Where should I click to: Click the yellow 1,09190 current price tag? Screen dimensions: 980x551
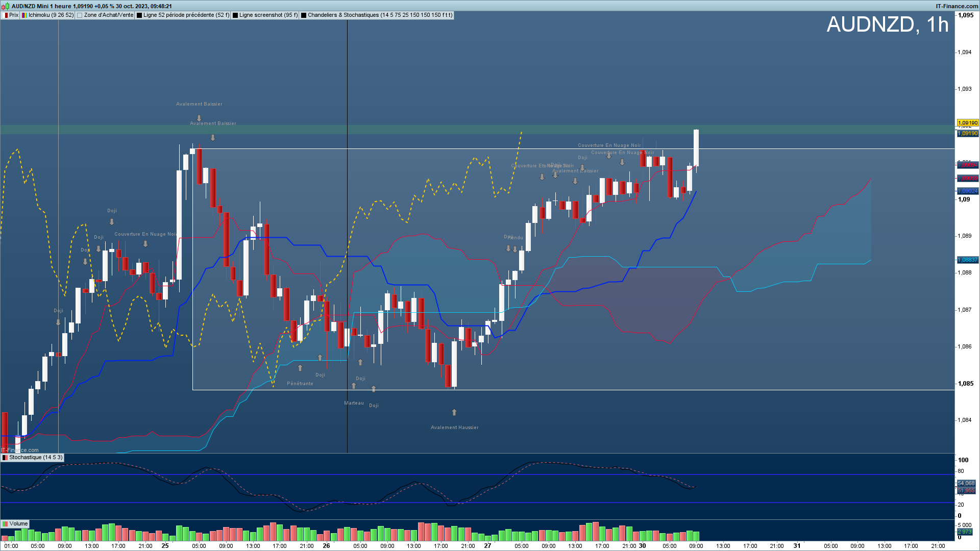pos(967,123)
